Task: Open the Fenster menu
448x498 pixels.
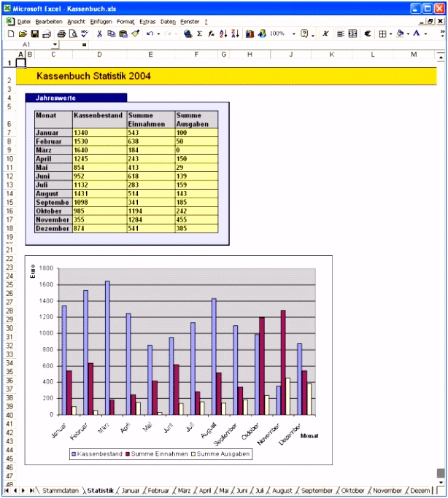Action: click(190, 22)
